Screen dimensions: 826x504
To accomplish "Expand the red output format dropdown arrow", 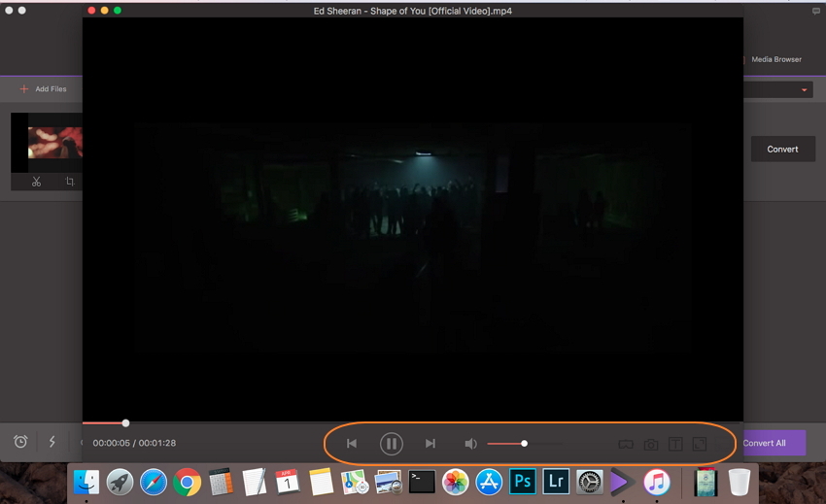I will coord(804,90).
